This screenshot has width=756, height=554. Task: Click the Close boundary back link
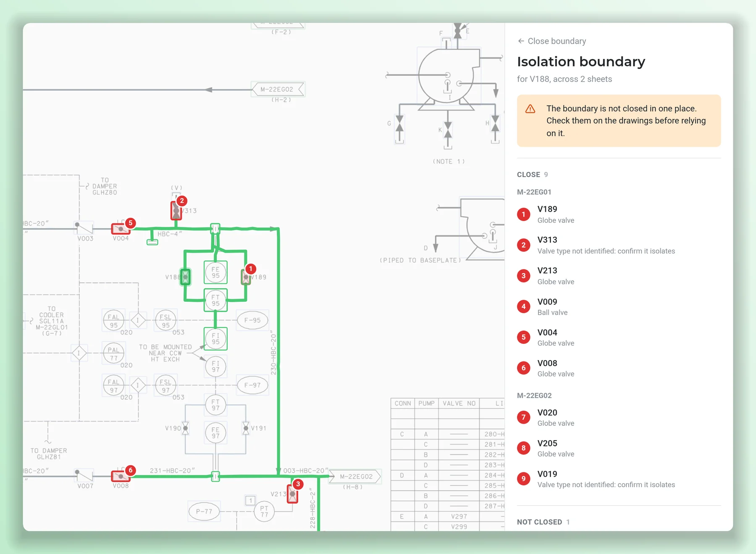click(552, 41)
